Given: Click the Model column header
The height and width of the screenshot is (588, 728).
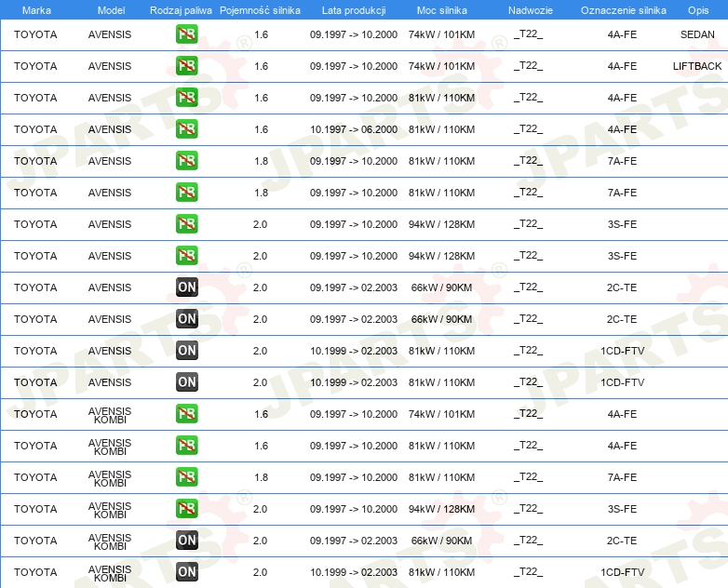Looking at the screenshot, I should (x=111, y=10).
